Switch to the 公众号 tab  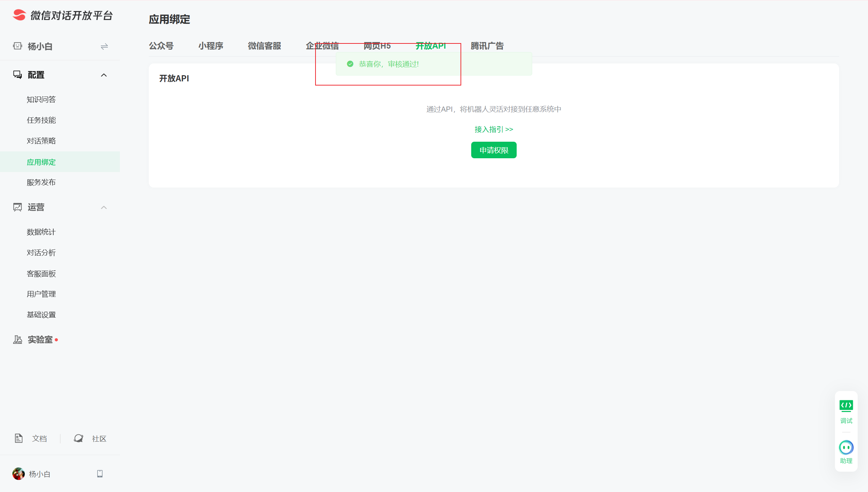pyautogui.click(x=161, y=46)
